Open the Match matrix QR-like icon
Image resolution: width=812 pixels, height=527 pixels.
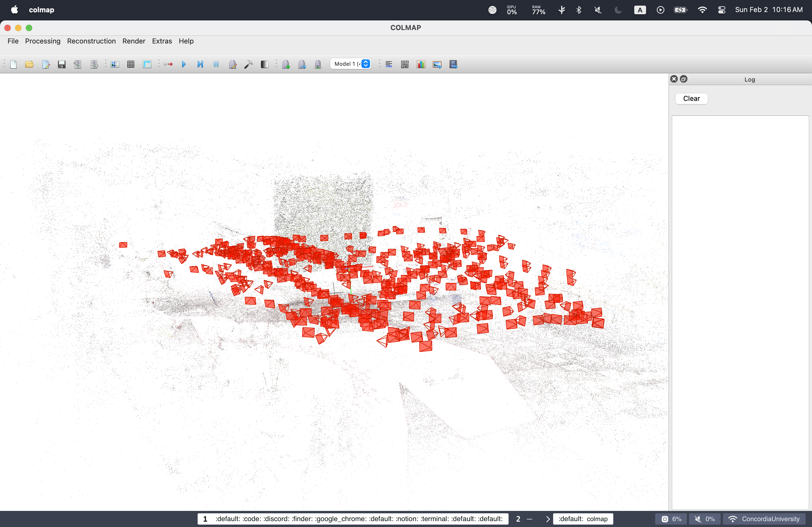click(x=405, y=64)
